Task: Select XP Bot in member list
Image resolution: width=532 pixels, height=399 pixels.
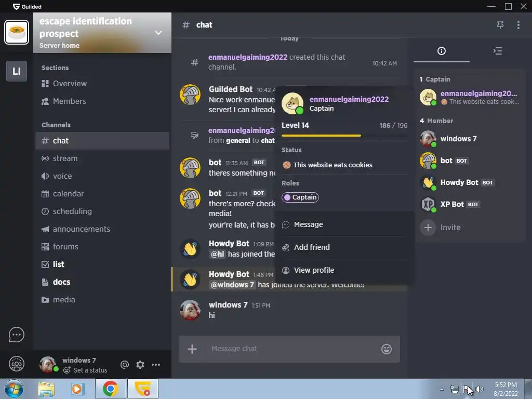Action: (x=470, y=204)
